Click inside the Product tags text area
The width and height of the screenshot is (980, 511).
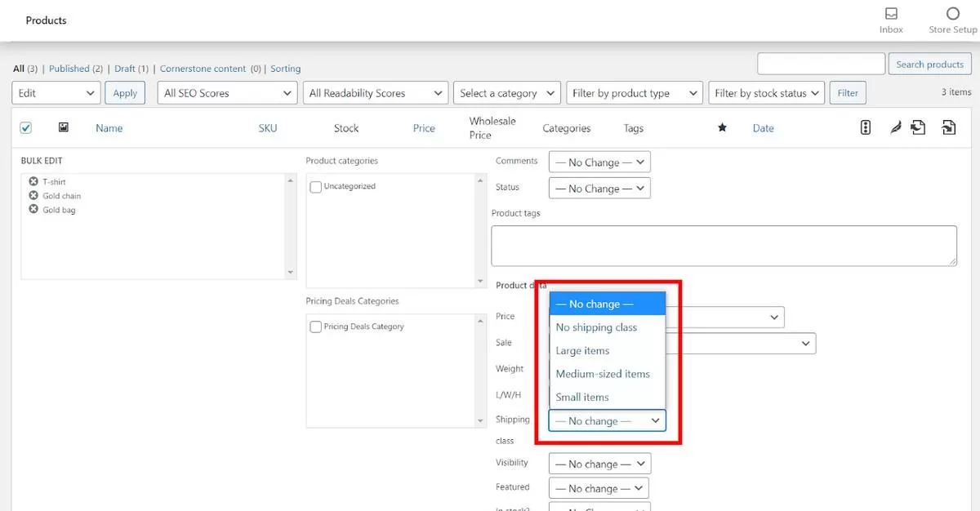tap(723, 245)
